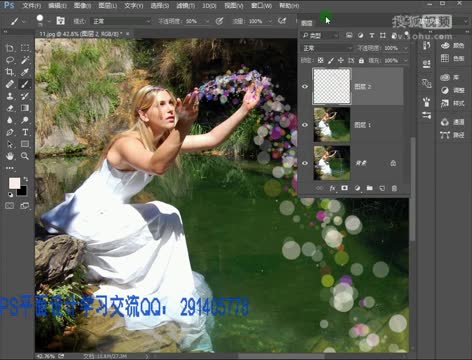472x360 pixels.
Task: Hide the 背景 layer
Action: (x=305, y=163)
